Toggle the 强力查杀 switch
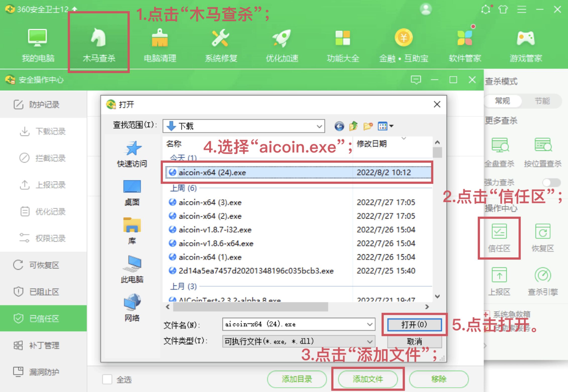The image size is (568, 392). [x=551, y=182]
